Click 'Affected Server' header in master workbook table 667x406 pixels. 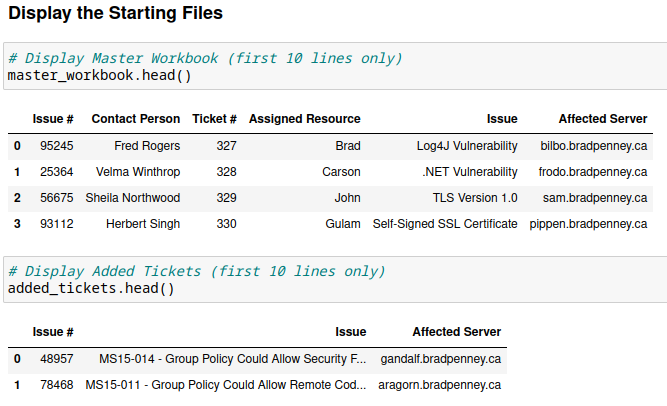[602, 119]
